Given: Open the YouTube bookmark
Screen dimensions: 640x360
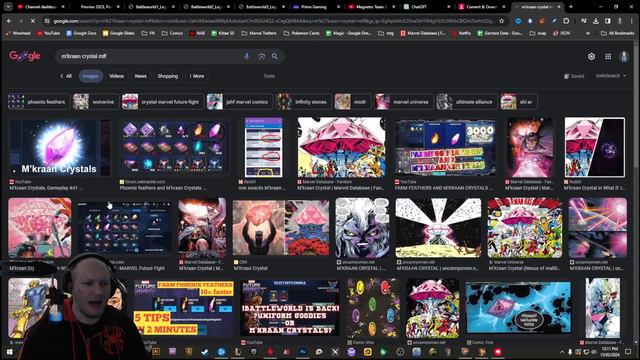Looking at the screenshot, I should tap(48, 33).
